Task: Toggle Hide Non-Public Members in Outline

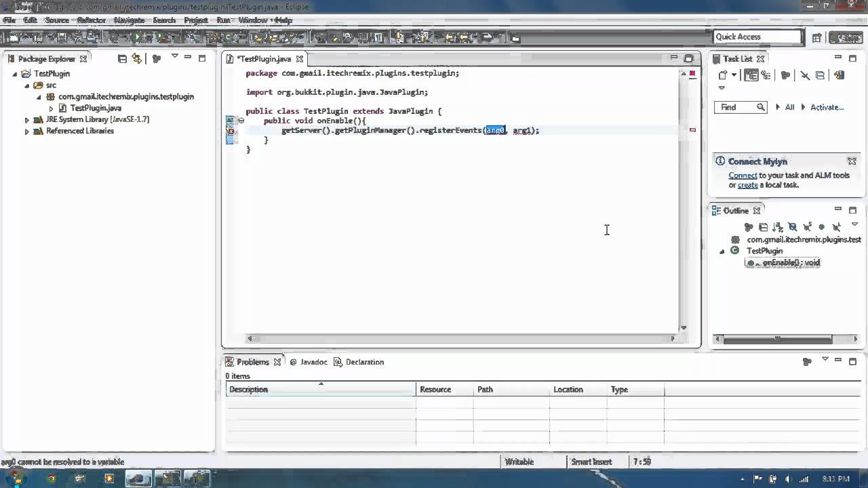Action: (x=822, y=227)
